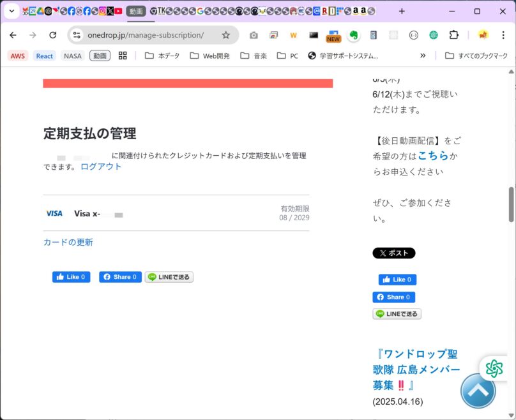The width and height of the screenshot is (516, 420).
Task: Click the ログアウト link
Action: coord(101,167)
